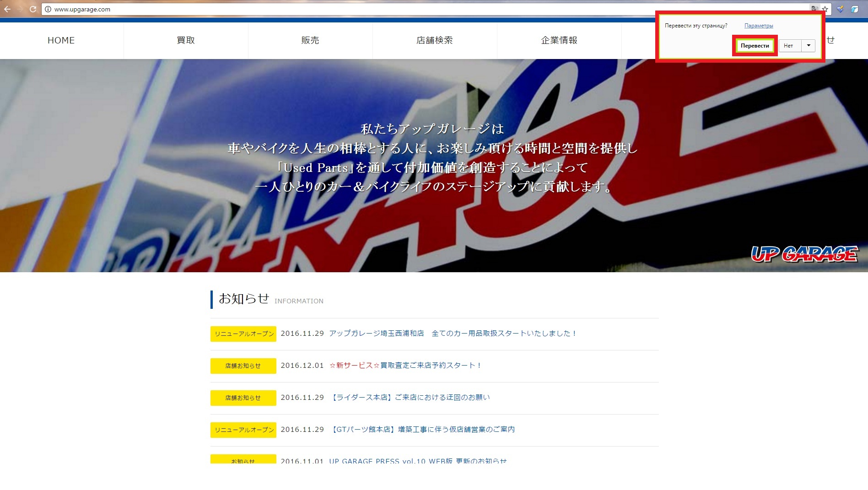Click the 店舗お知らせ tag dated 2016.12.01
The image size is (868, 490).
(x=243, y=366)
